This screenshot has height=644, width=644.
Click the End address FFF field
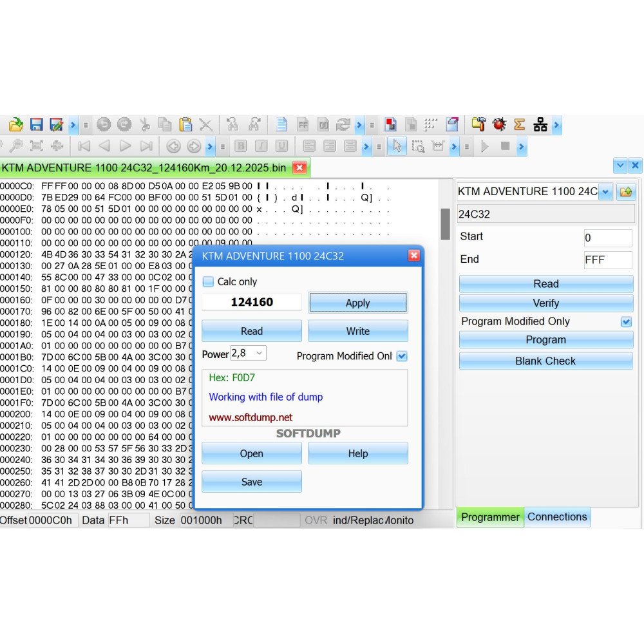608,260
